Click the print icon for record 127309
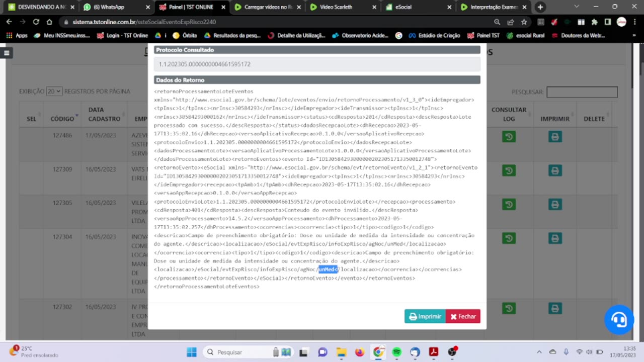 tap(555, 170)
